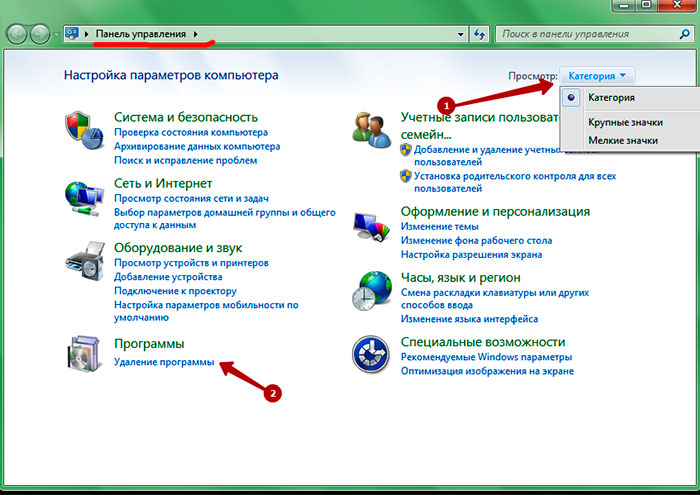Open Изменение языка интерфейса link

coord(469,319)
